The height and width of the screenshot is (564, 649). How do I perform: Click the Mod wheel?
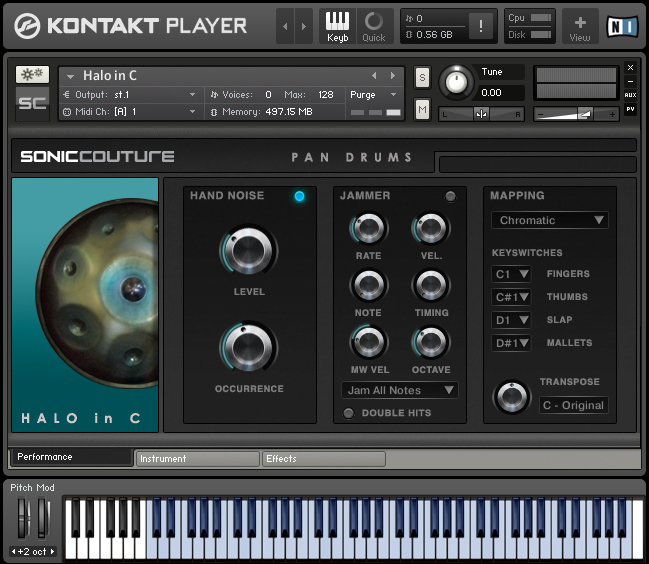pos(43,518)
